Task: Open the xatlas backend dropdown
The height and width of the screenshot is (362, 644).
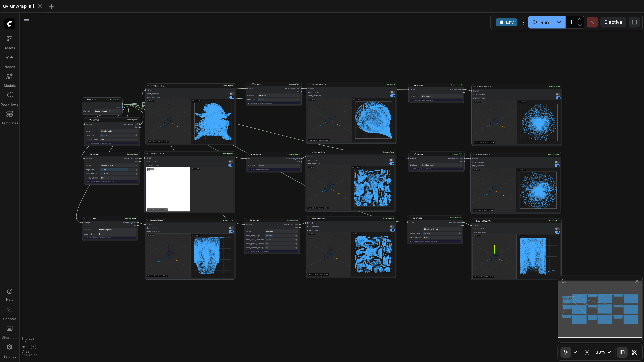Action: (x=279, y=166)
